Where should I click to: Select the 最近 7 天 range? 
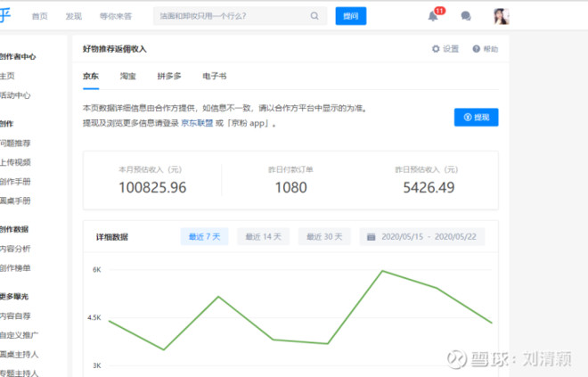pyautogui.click(x=205, y=236)
